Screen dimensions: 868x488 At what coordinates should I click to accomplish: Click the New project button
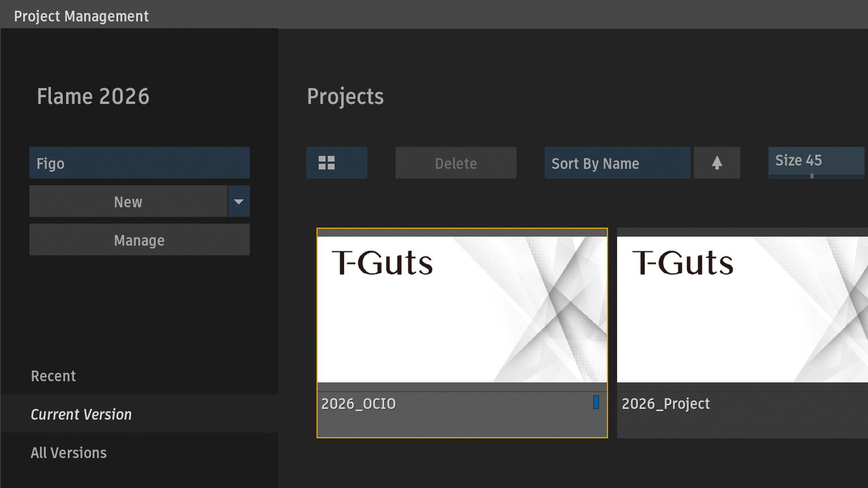[x=128, y=202]
